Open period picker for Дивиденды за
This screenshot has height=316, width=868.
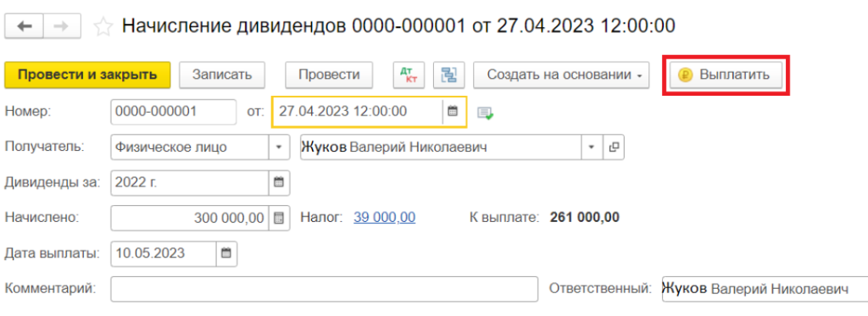pos(278,182)
